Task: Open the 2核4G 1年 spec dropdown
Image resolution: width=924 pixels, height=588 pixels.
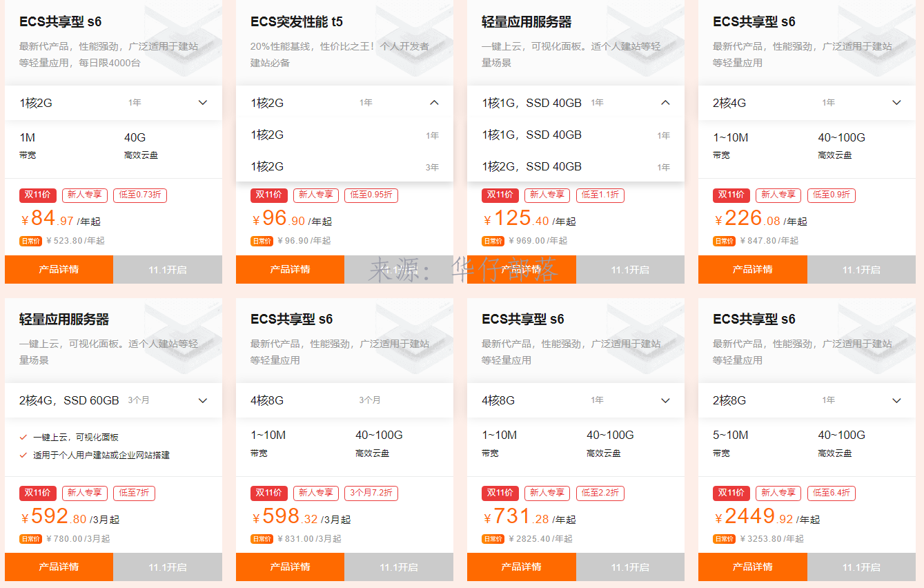Action: click(x=807, y=103)
